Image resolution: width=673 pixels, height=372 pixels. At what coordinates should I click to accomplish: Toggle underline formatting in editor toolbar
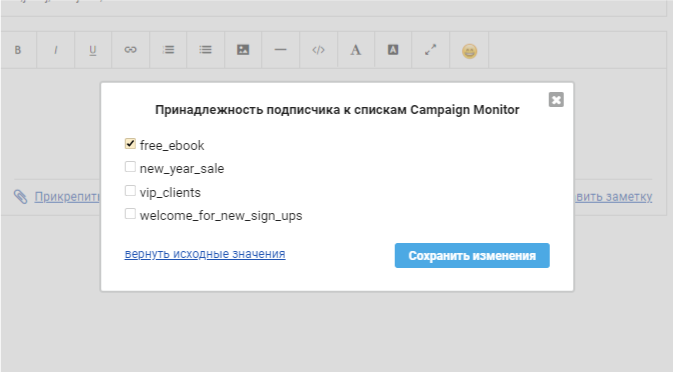click(x=93, y=50)
